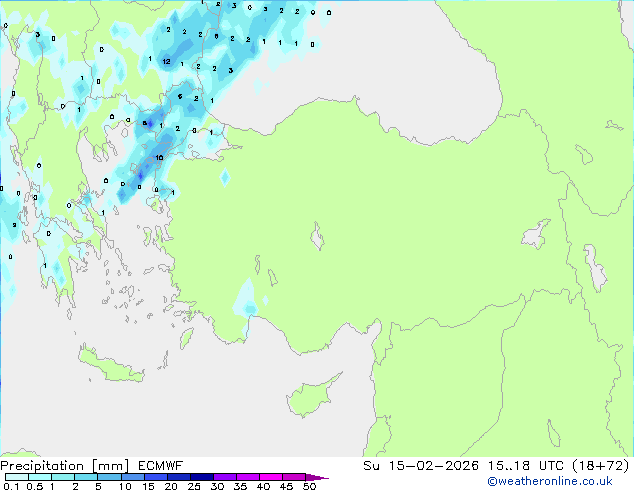Click the 'Precipitation [mm]' title text
Viewport: 634px width, 490px height.
pos(65,466)
